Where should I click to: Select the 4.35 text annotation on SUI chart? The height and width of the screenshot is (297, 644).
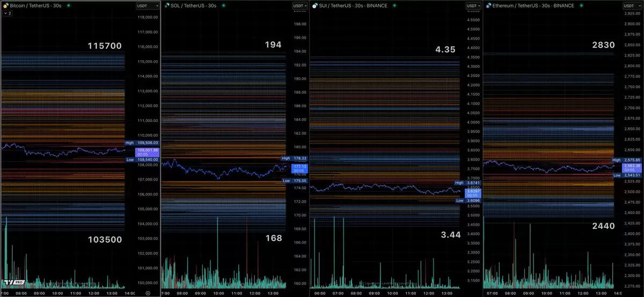[x=445, y=49]
